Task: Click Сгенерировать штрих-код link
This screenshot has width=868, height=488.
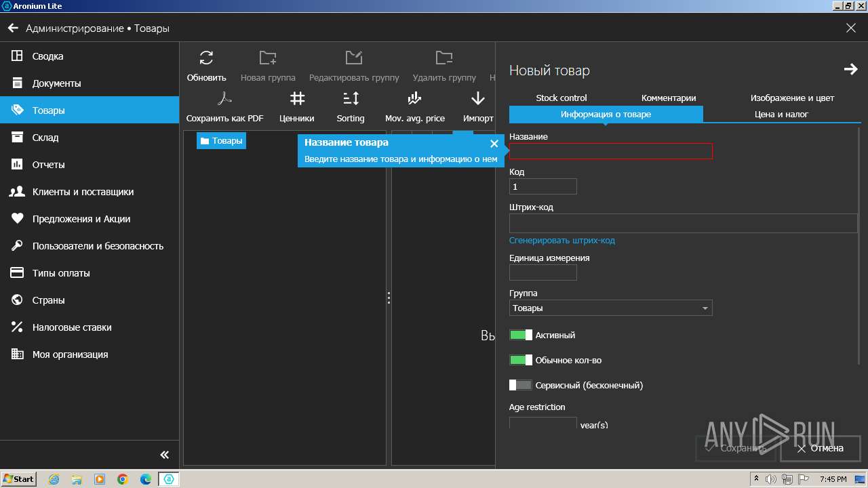Action: coord(562,241)
